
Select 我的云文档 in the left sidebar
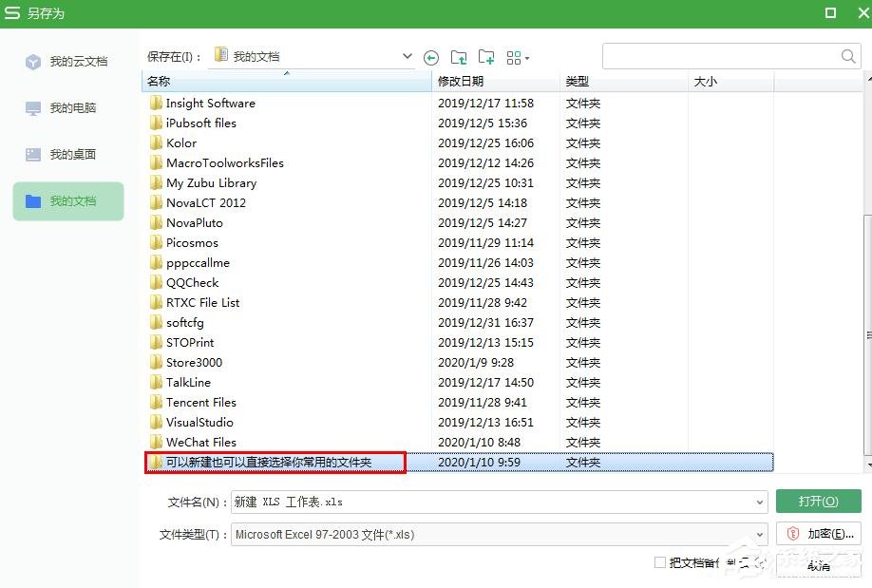click(67, 61)
